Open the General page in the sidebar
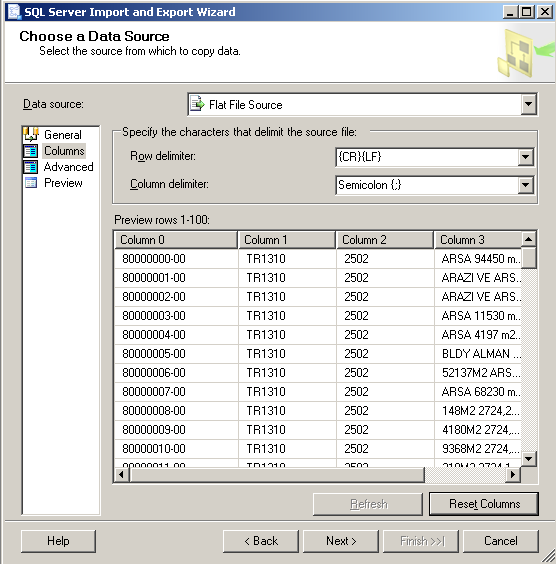Screen dimensions: 556x564 pos(63,135)
